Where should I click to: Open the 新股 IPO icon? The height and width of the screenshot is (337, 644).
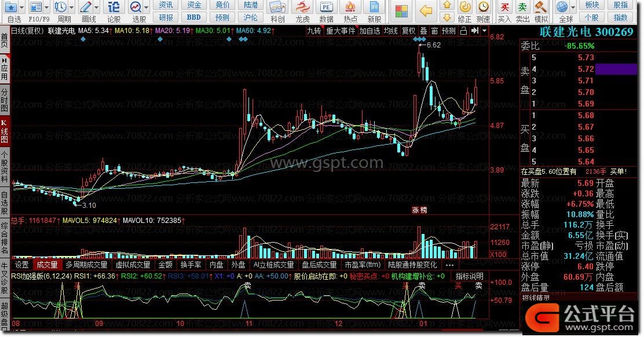(x=374, y=8)
